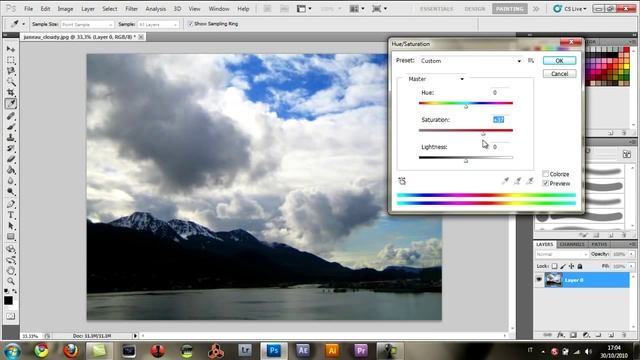Toggle lock all padlock icon
640x360 pixels.
(580, 266)
